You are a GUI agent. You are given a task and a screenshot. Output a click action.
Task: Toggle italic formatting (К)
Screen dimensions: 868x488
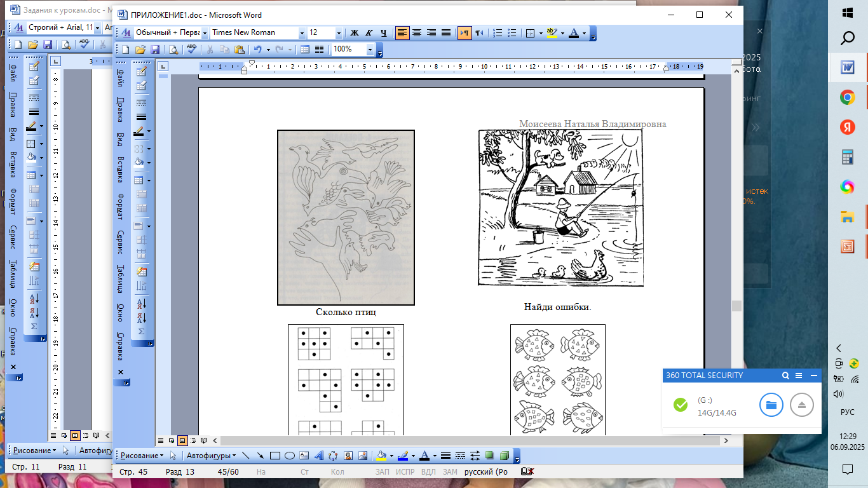pos(369,33)
